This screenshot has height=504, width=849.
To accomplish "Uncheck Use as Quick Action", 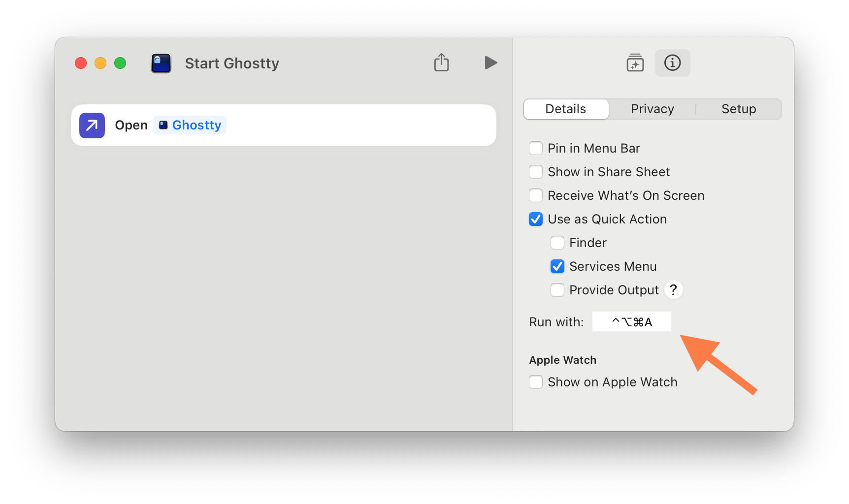I will (536, 219).
